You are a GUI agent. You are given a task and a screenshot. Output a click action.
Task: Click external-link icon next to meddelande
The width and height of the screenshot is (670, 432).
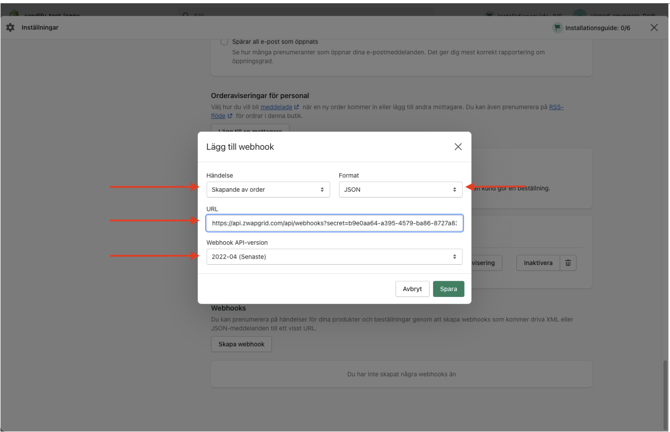click(297, 107)
